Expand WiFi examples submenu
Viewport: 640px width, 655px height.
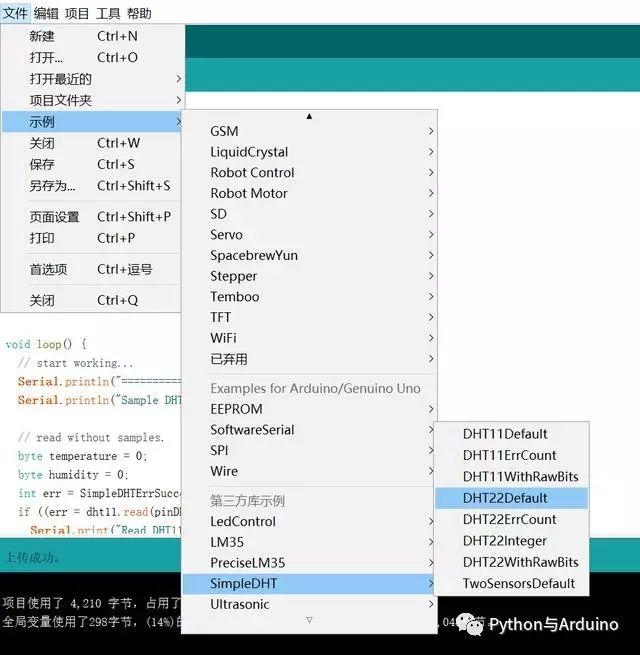pos(310,338)
